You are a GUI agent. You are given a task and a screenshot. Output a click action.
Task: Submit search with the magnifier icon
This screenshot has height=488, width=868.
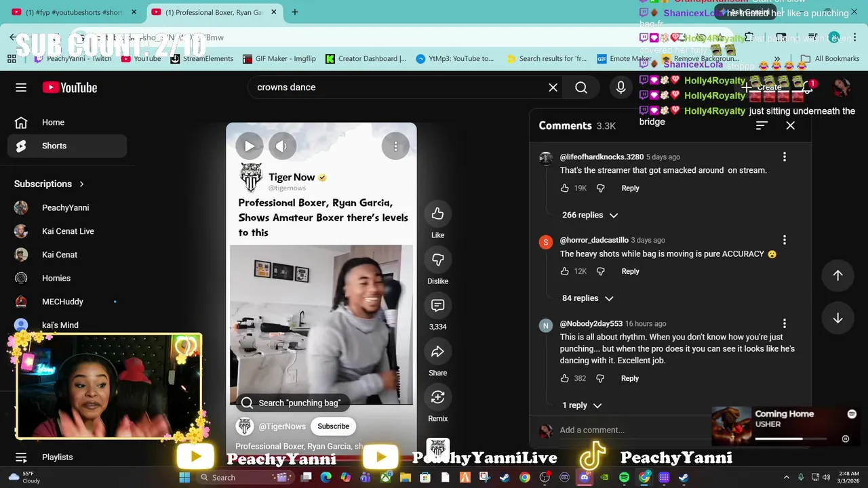581,87
